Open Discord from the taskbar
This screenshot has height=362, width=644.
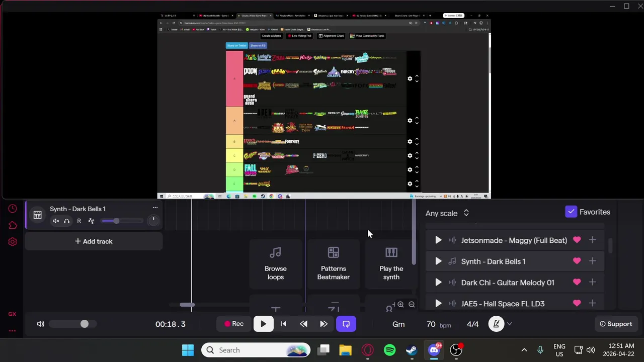434,350
